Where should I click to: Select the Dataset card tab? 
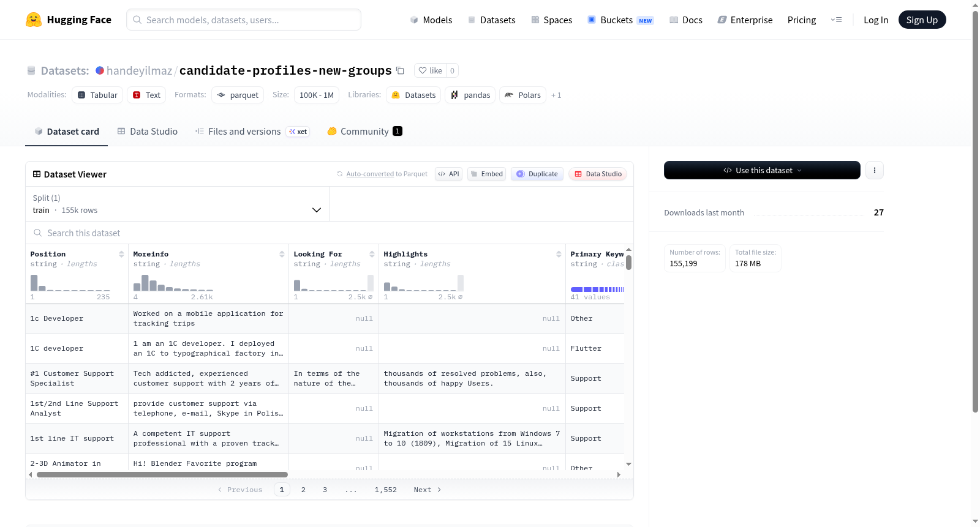pos(66,131)
